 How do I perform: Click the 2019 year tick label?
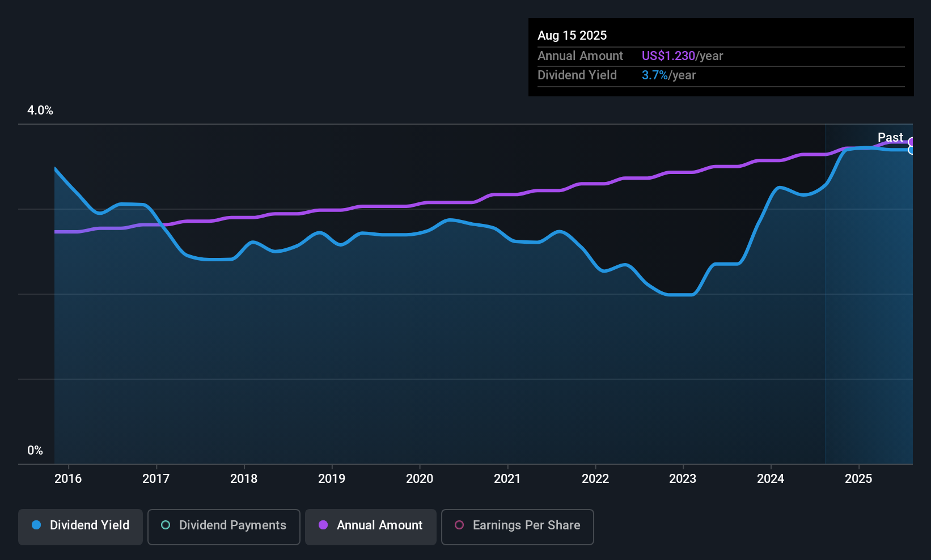pos(332,478)
